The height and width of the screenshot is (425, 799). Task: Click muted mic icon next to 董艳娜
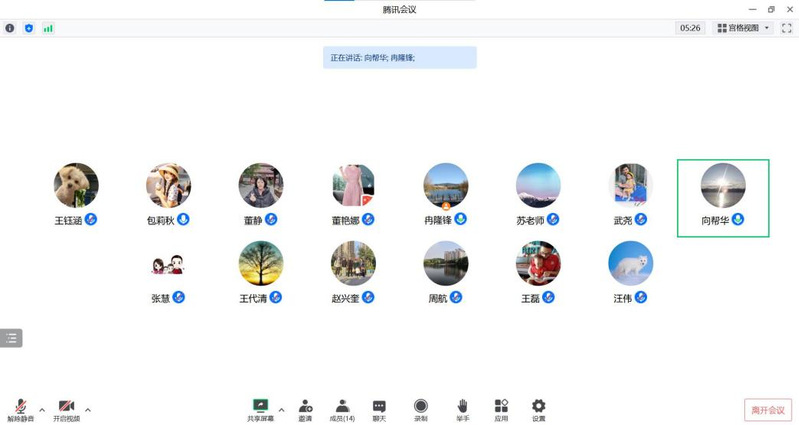368,220
